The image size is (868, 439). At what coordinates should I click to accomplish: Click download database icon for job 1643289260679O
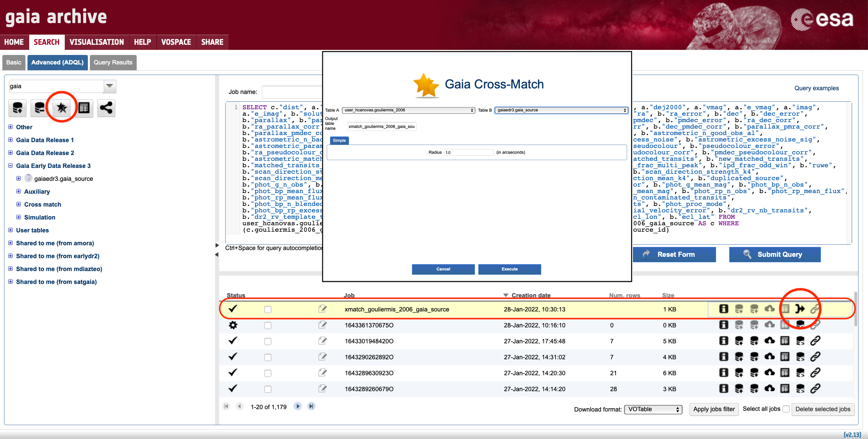(x=754, y=388)
